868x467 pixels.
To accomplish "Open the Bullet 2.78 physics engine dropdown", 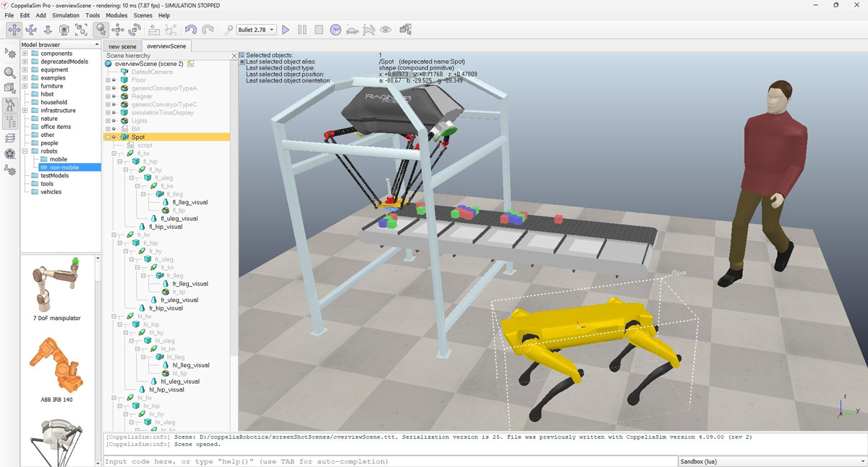I will 256,30.
